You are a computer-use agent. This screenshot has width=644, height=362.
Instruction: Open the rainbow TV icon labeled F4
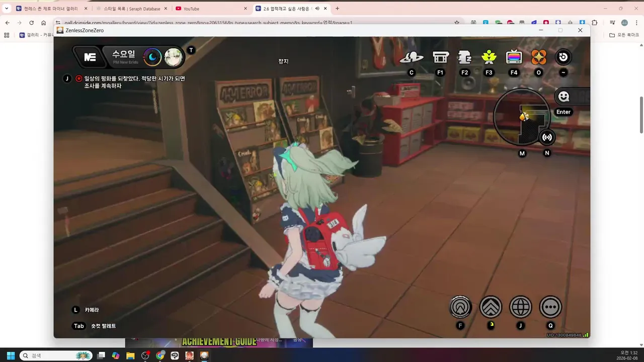(x=514, y=57)
